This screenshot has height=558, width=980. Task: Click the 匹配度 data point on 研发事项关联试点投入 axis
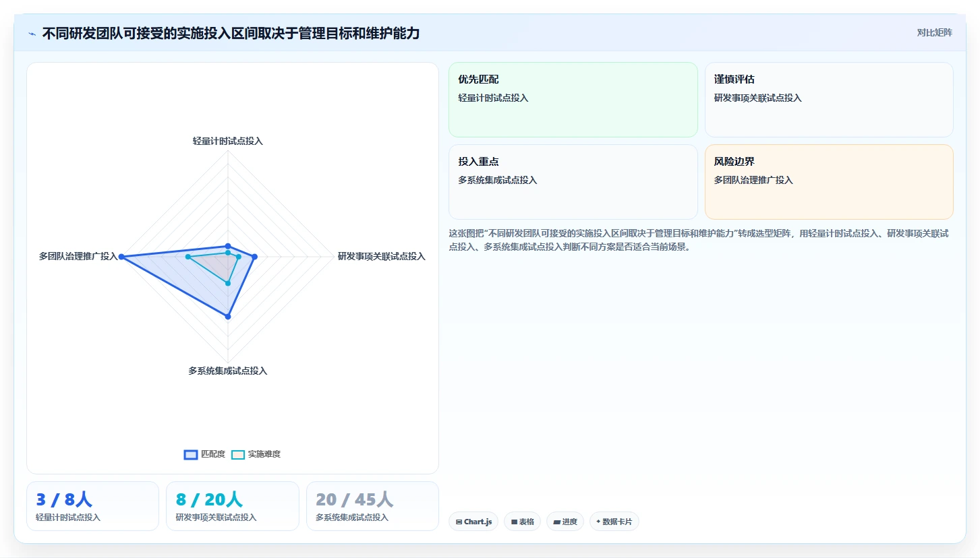(x=254, y=257)
